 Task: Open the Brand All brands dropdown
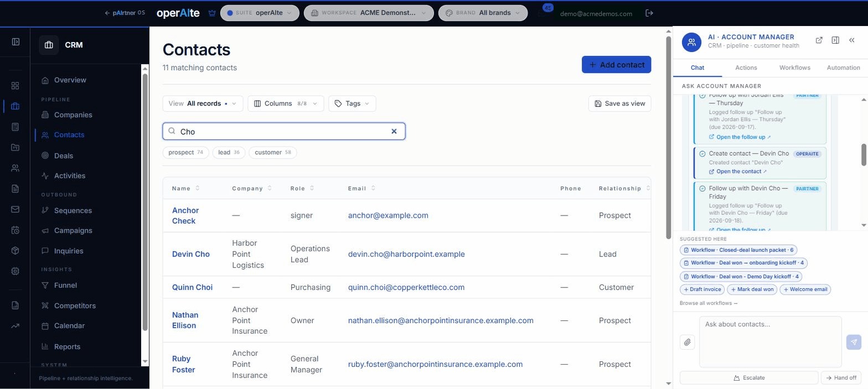pyautogui.click(x=483, y=13)
